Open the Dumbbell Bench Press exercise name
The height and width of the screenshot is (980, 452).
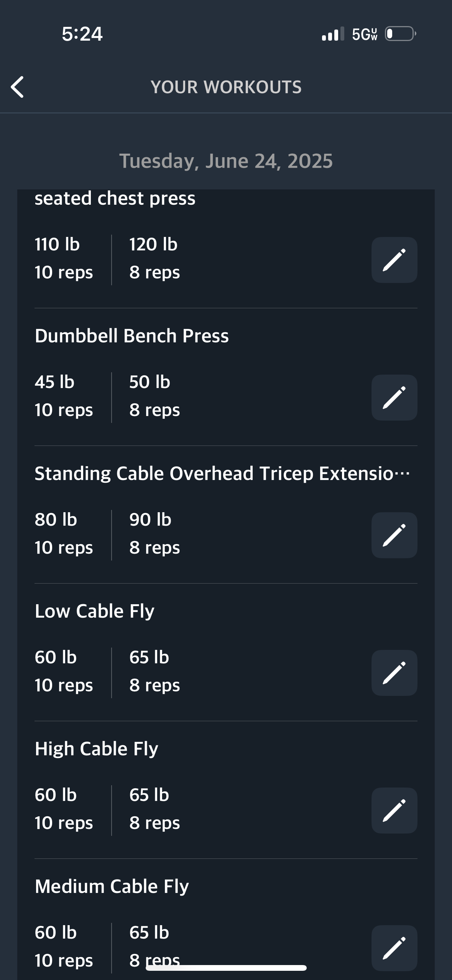[131, 336]
